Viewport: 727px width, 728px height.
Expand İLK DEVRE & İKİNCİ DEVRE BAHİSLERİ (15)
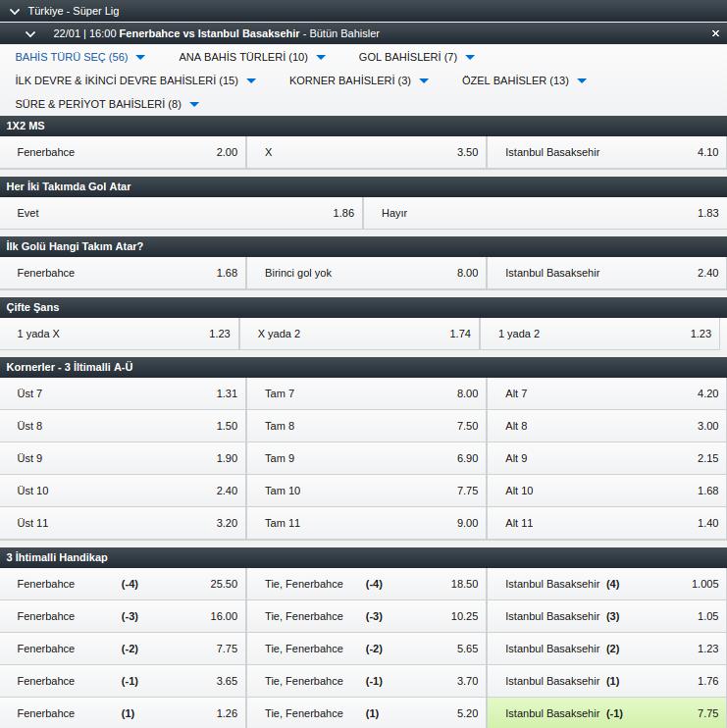[x=135, y=80]
